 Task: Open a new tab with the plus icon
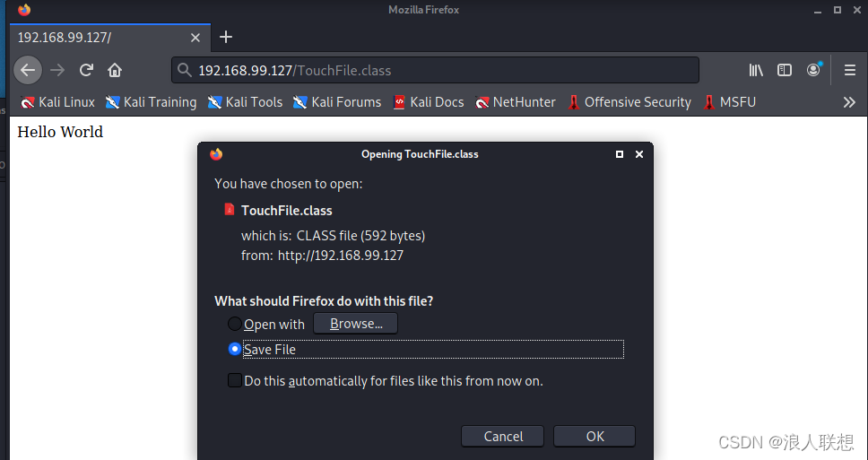pos(226,37)
